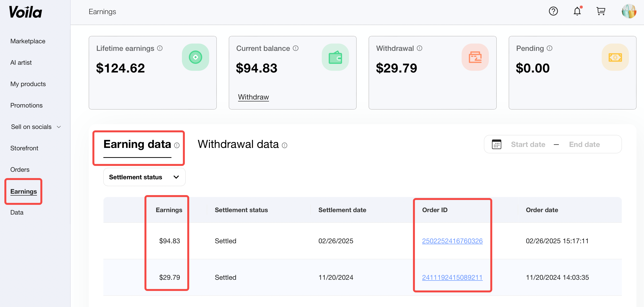This screenshot has height=307, width=644.
Task: Click the calendar icon in date range
Action: click(x=496, y=144)
